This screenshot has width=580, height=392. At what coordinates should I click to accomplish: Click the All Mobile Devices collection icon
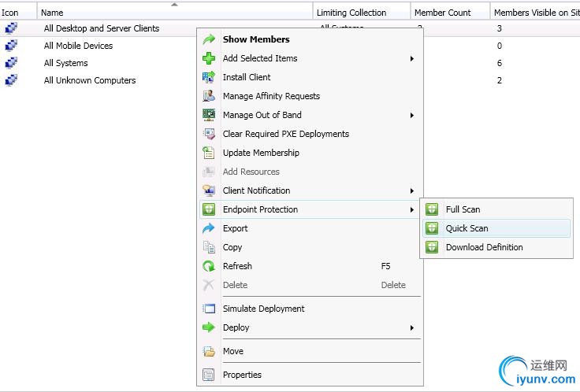(x=11, y=46)
